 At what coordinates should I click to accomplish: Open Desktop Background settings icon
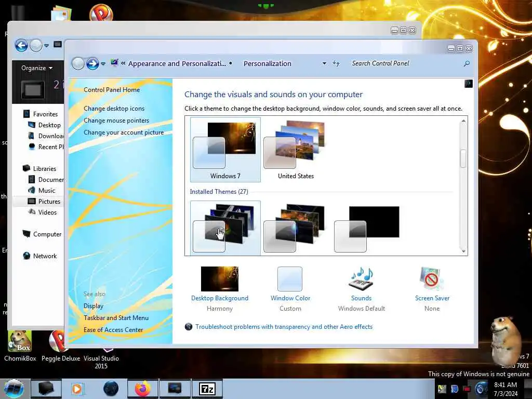click(x=220, y=279)
